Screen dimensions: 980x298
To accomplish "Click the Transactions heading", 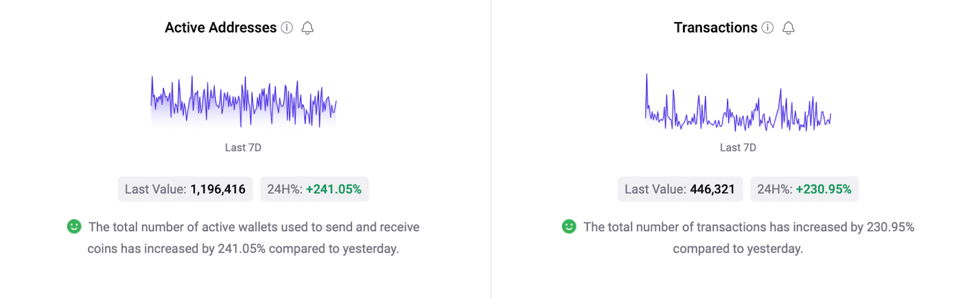I will coord(715,28).
